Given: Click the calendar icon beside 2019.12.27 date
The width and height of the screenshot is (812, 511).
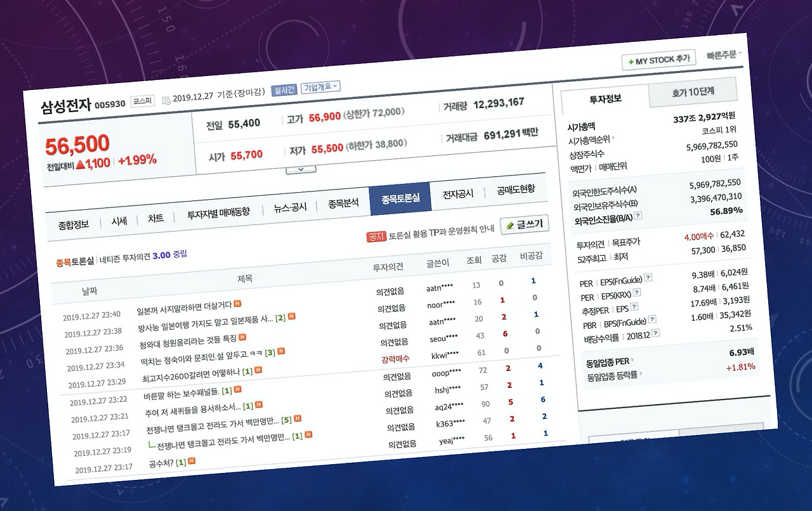Looking at the screenshot, I should click(x=166, y=99).
